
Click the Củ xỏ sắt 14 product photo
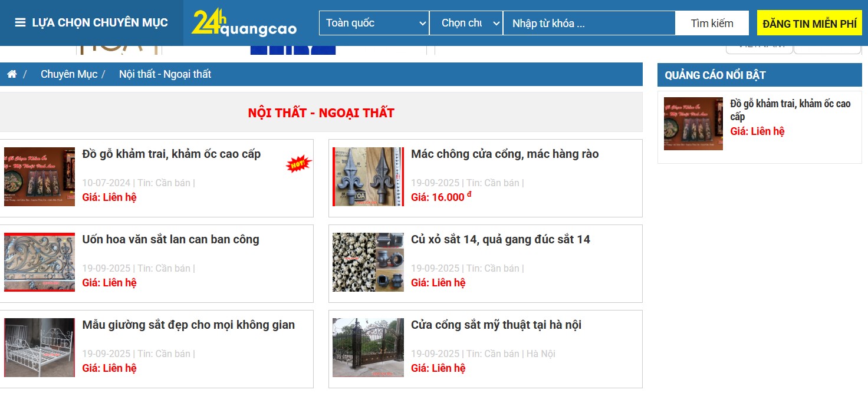coord(368,262)
